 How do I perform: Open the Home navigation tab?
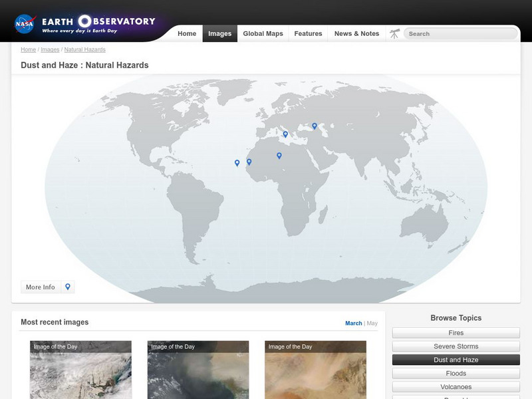tap(187, 34)
